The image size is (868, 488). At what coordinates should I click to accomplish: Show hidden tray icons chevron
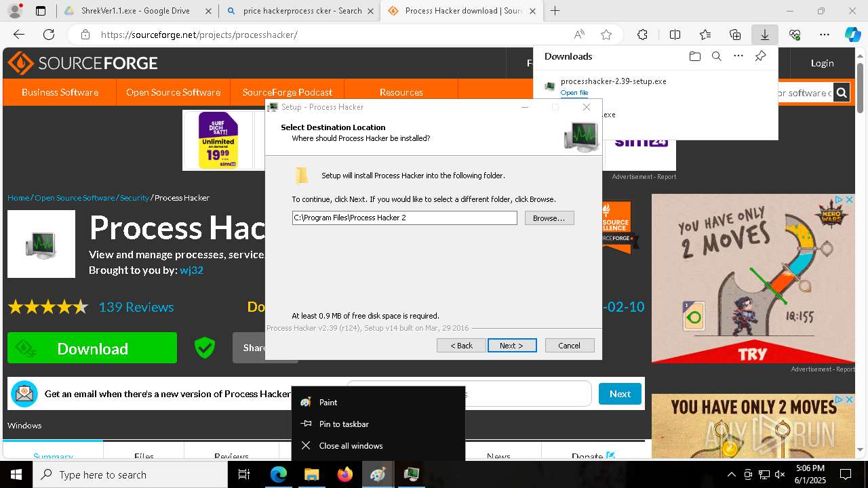pyautogui.click(x=731, y=474)
